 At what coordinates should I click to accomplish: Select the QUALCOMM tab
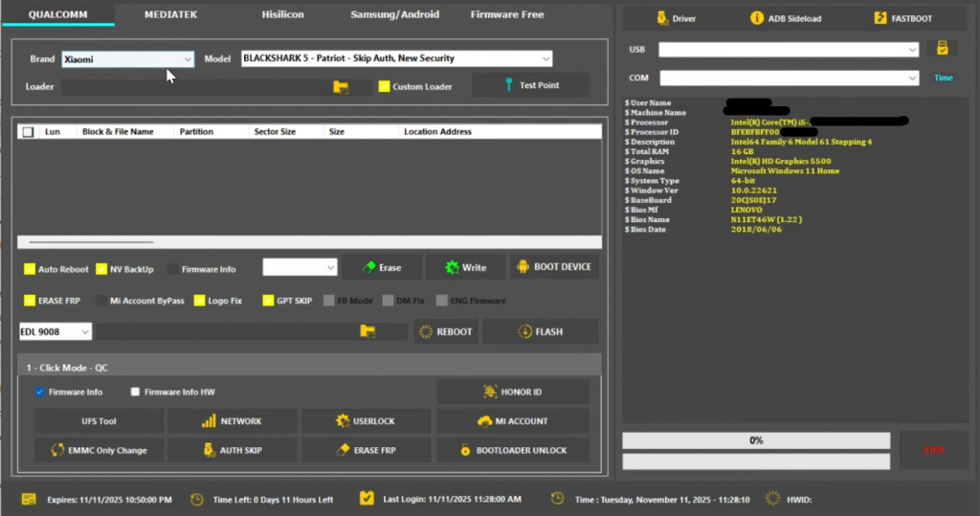coord(58,14)
